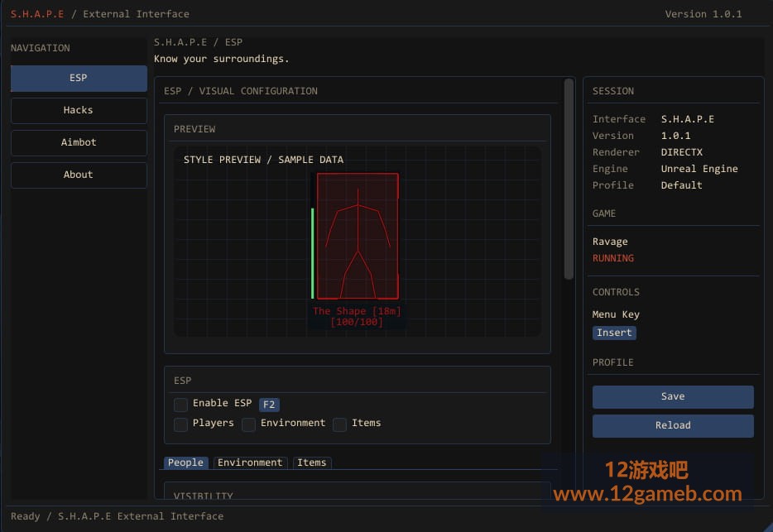Open the Aimbot page

point(79,142)
